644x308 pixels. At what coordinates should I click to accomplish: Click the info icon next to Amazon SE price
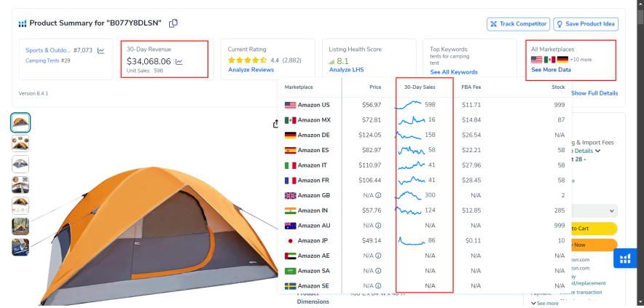click(378, 286)
